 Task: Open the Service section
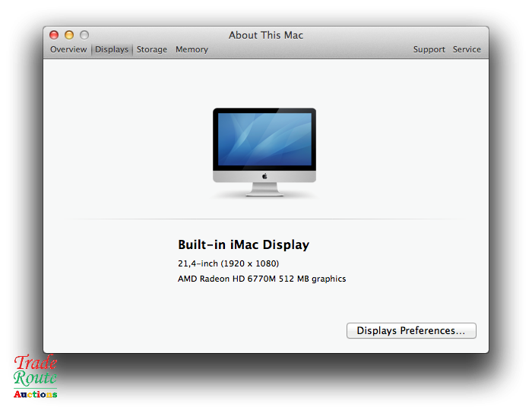click(467, 49)
